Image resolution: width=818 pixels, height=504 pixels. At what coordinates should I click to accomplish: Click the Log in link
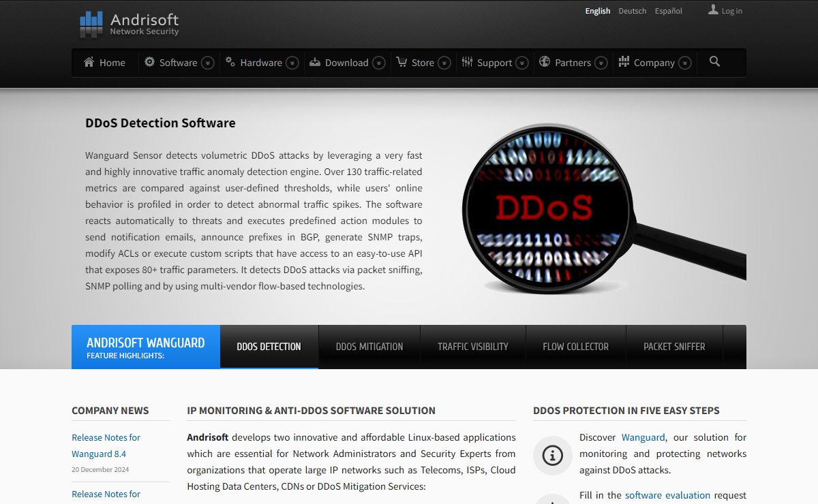[732, 11]
